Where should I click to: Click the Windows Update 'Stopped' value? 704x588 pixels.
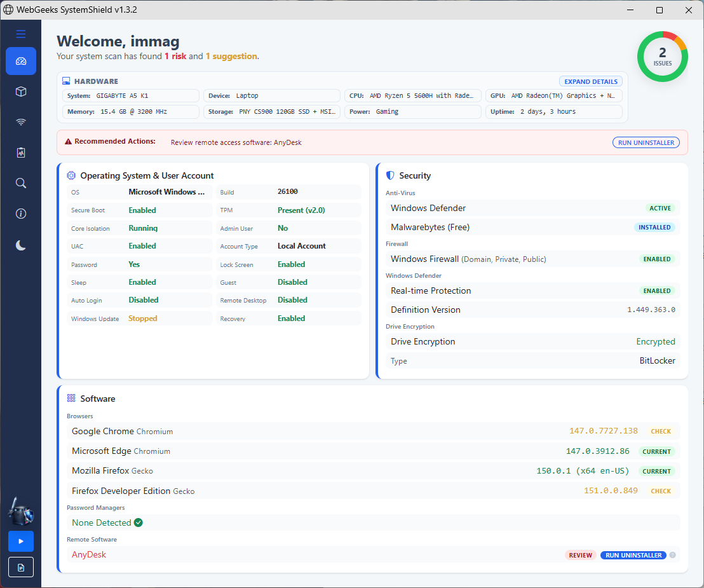143,318
